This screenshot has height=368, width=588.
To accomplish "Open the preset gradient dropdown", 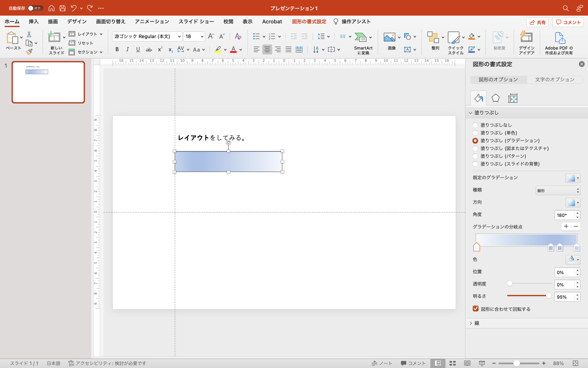I will pyautogui.click(x=573, y=178).
